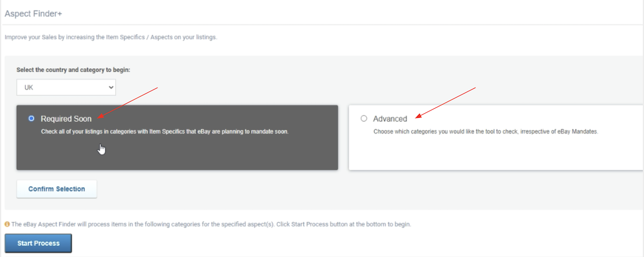This screenshot has width=644, height=257.
Task: Click the chevron arrow on the country selector
Action: point(109,87)
